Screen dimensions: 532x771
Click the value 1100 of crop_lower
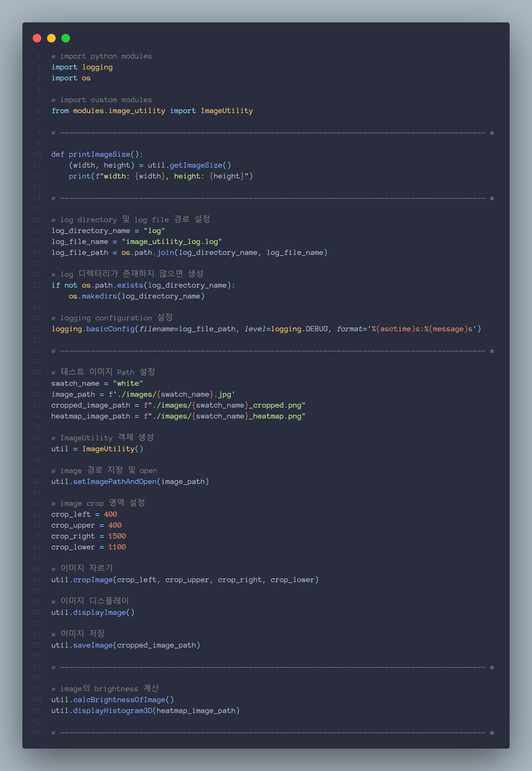(117, 547)
